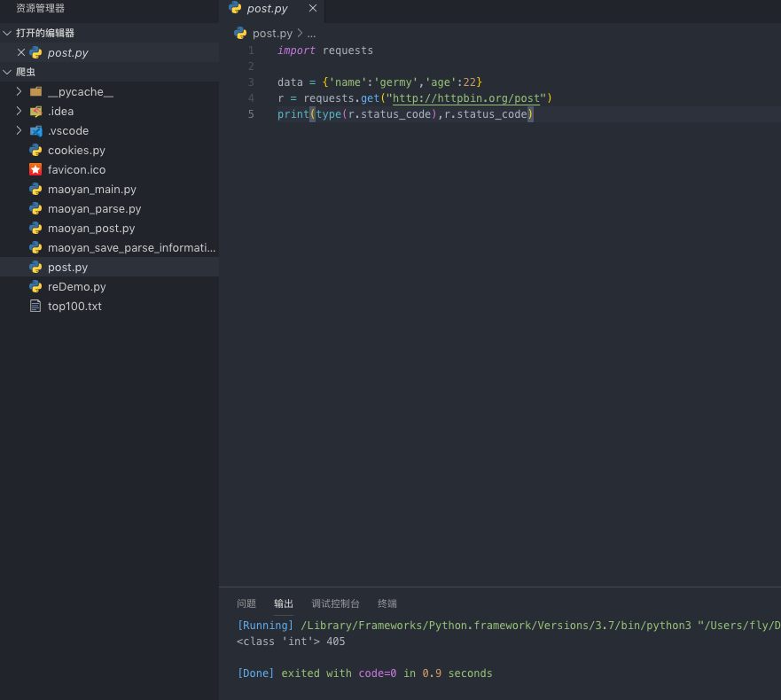The width and height of the screenshot is (781, 700).
Task: Click the .idea folder icon
Action: 35,111
